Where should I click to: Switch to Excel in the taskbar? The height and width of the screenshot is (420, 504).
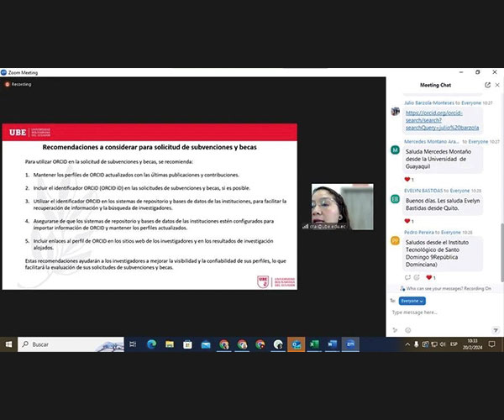tap(314, 344)
